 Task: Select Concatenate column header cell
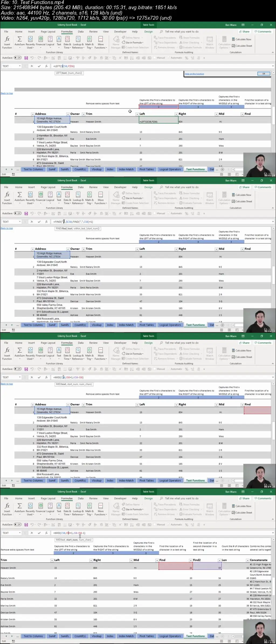click(260, 560)
